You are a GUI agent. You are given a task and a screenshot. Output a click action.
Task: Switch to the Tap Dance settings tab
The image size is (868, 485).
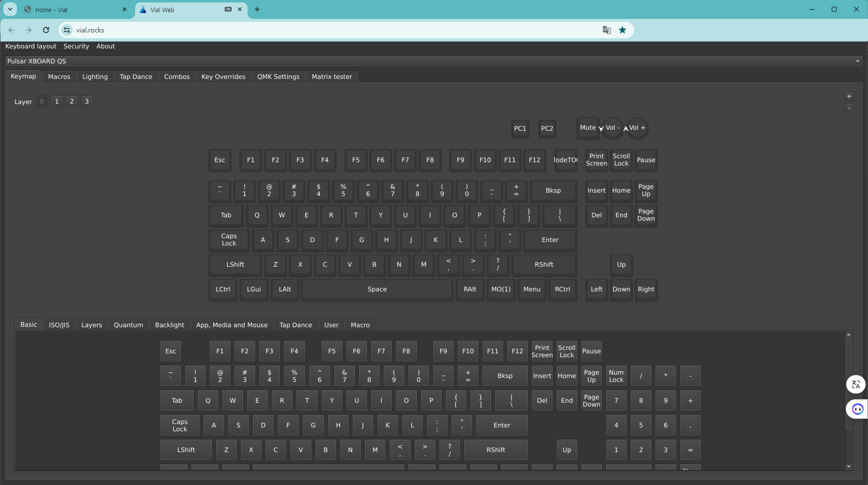(x=136, y=77)
